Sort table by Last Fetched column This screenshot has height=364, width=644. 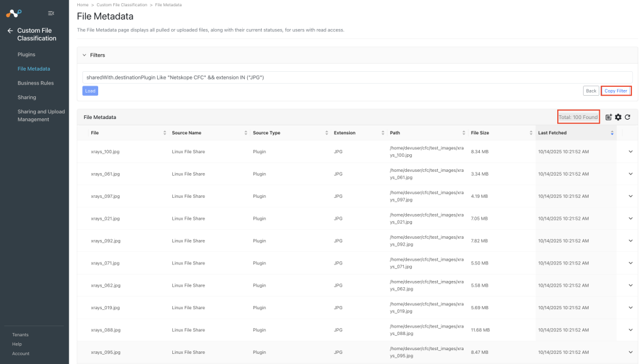(612, 133)
